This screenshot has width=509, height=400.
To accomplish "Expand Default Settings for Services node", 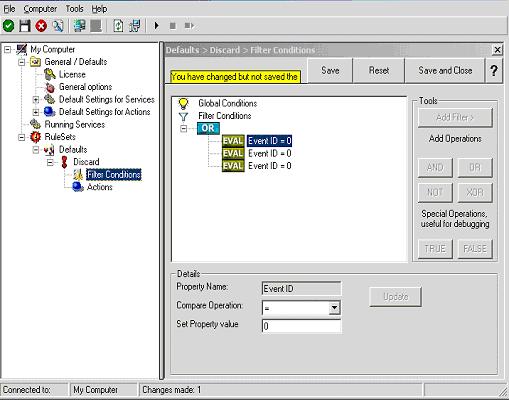I will point(36,99).
